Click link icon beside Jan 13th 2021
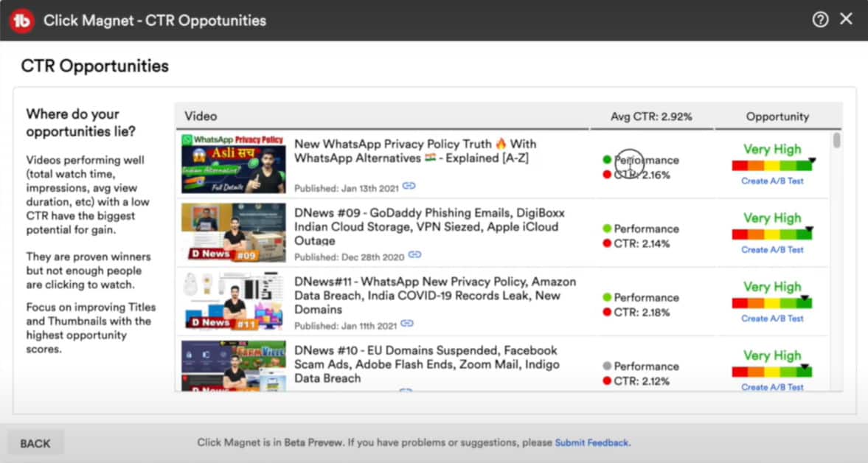868x463 pixels. pos(409,187)
